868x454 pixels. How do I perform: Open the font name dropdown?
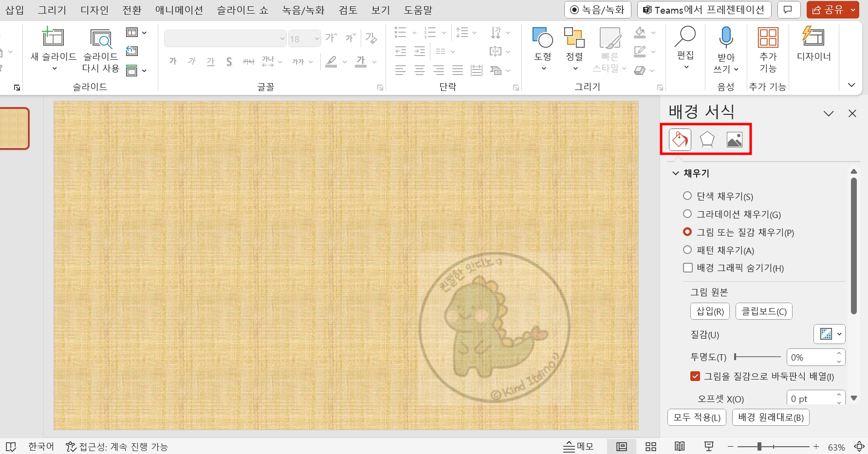[x=282, y=38]
